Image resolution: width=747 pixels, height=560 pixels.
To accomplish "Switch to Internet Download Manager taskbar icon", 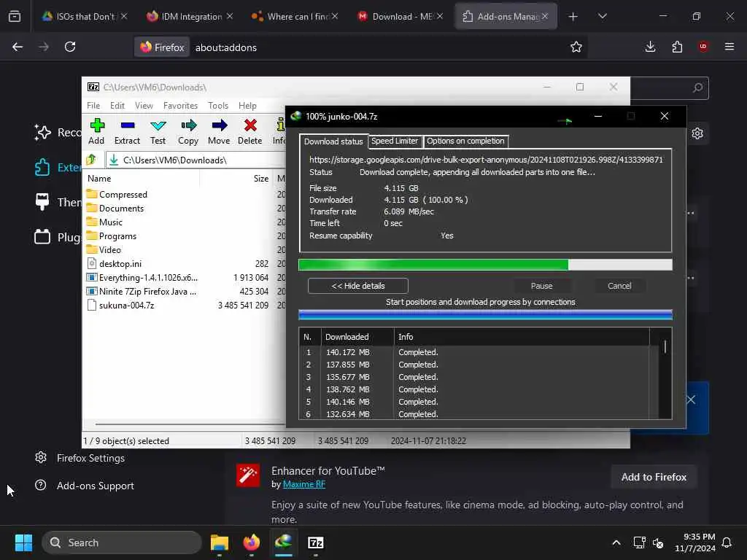I will tap(284, 542).
